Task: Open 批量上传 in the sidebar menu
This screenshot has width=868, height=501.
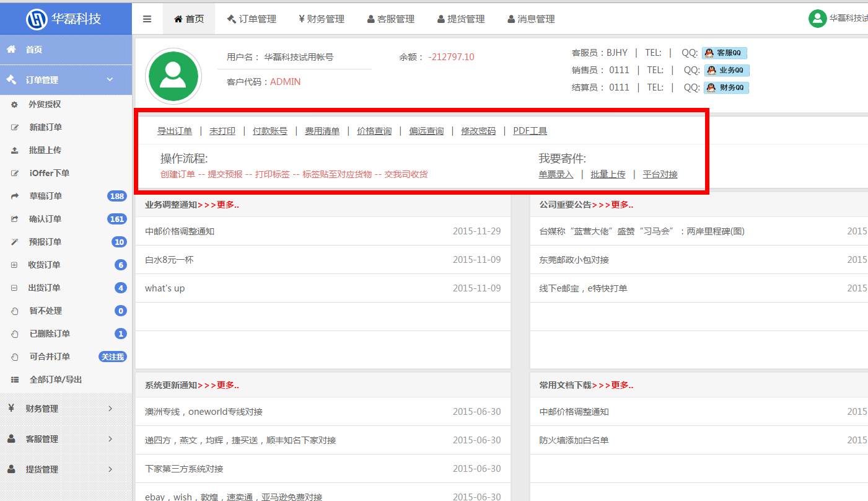Action: coord(45,150)
